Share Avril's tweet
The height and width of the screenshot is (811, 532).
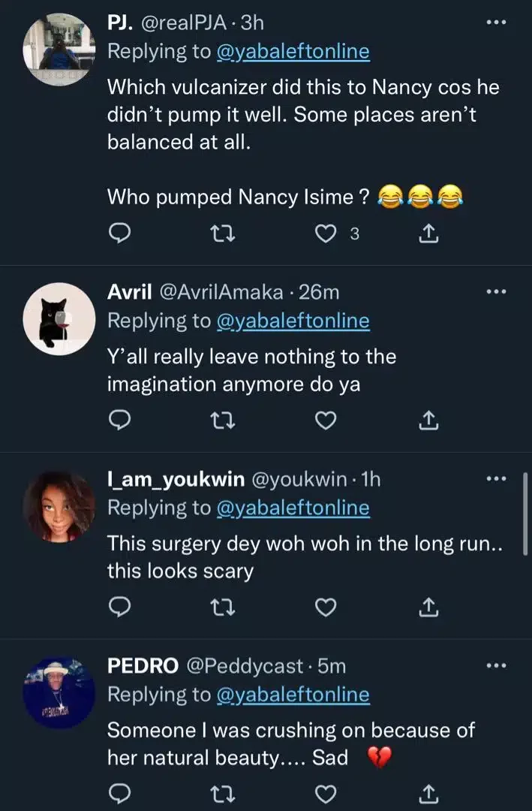pyautogui.click(x=427, y=423)
